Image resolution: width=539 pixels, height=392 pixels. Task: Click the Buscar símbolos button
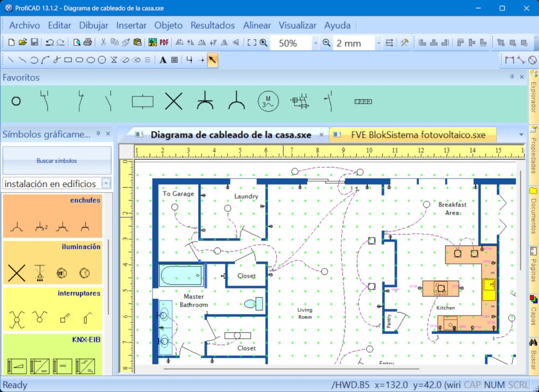click(57, 161)
